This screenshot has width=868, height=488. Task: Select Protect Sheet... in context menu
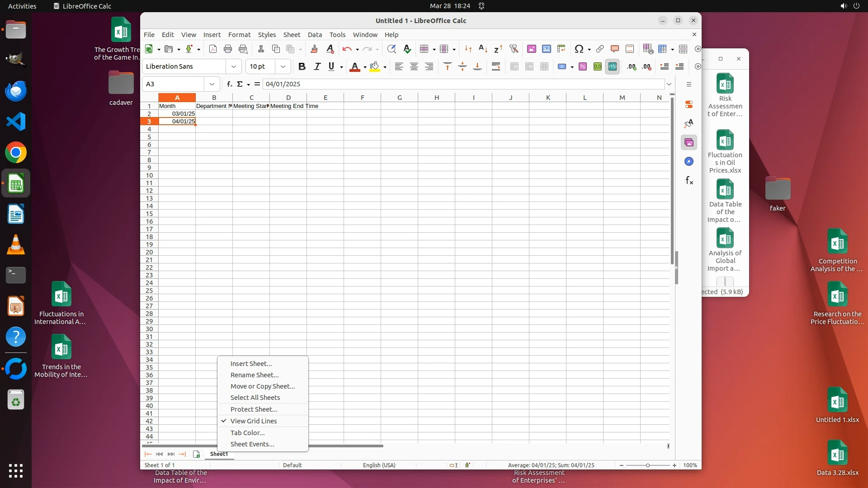254,409
